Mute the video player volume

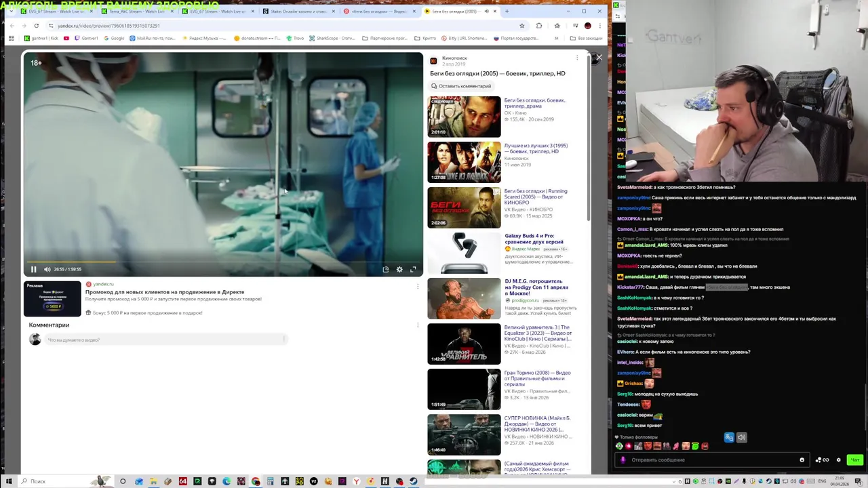click(x=47, y=269)
